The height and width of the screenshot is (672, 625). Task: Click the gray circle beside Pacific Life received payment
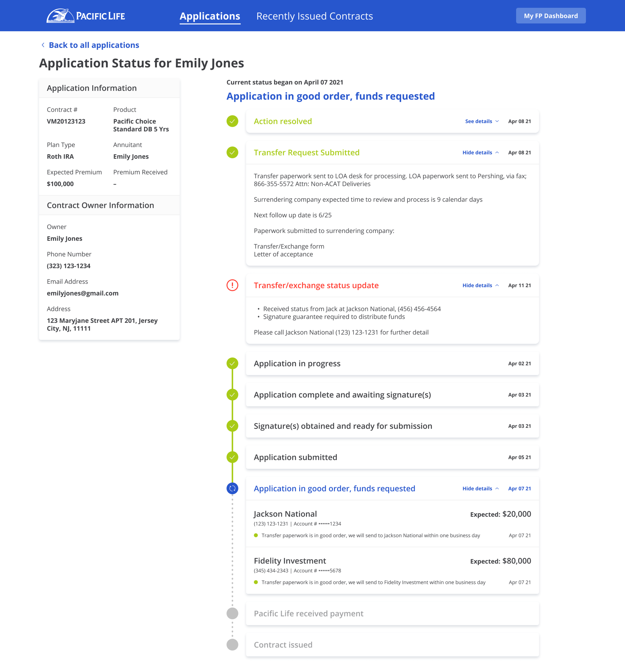(x=232, y=613)
